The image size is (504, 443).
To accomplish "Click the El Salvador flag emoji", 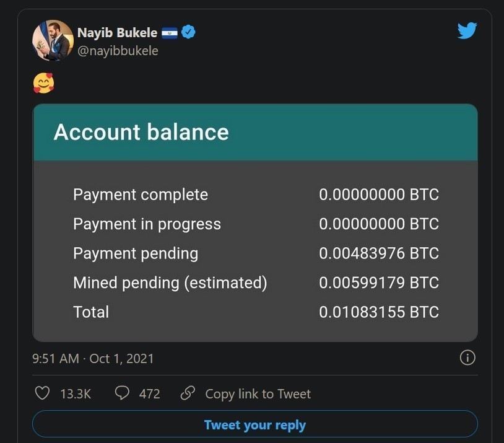I will (170, 33).
